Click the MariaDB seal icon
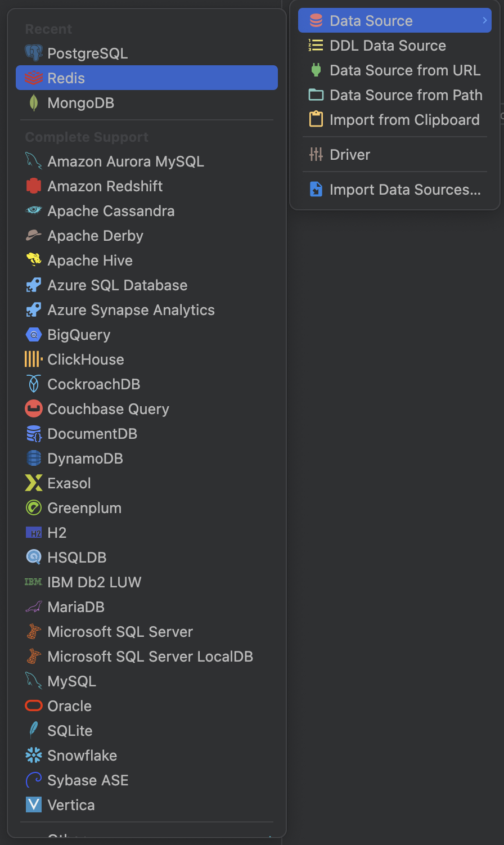Image resolution: width=504 pixels, height=845 pixels. pyautogui.click(x=34, y=607)
